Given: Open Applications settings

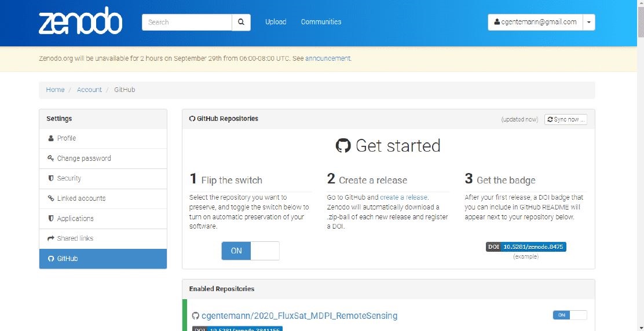Looking at the screenshot, I should point(103,219).
